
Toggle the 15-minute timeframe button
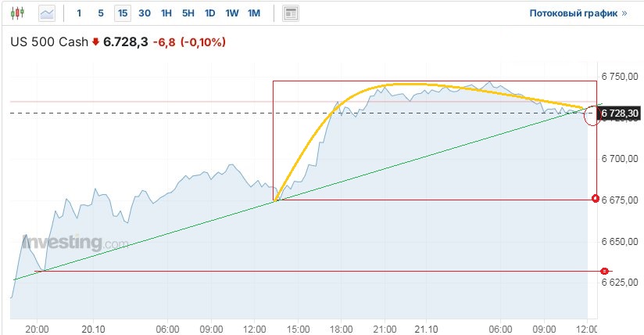click(123, 13)
